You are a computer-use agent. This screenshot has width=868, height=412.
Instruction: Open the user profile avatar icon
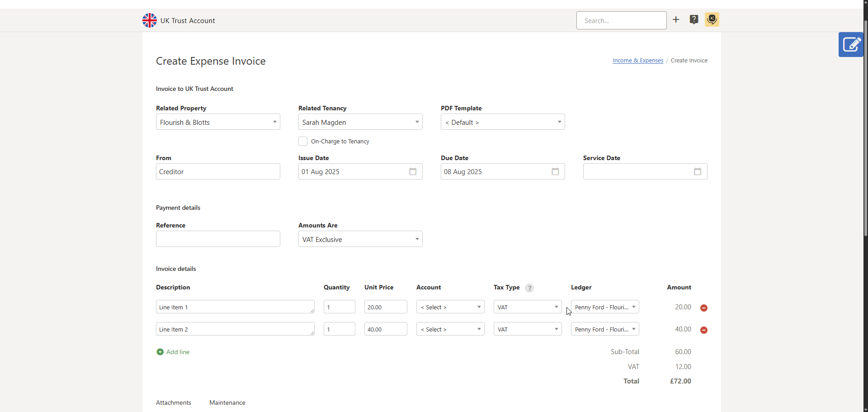point(712,19)
